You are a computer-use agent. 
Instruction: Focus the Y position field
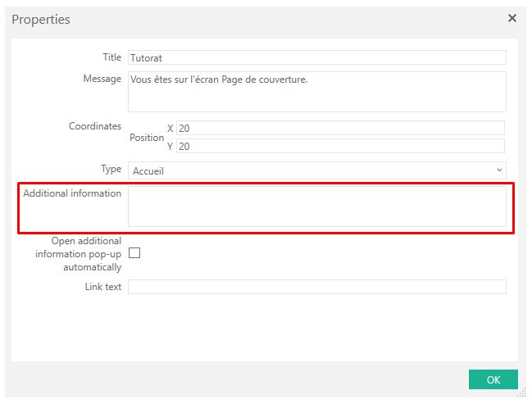(340, 146)
